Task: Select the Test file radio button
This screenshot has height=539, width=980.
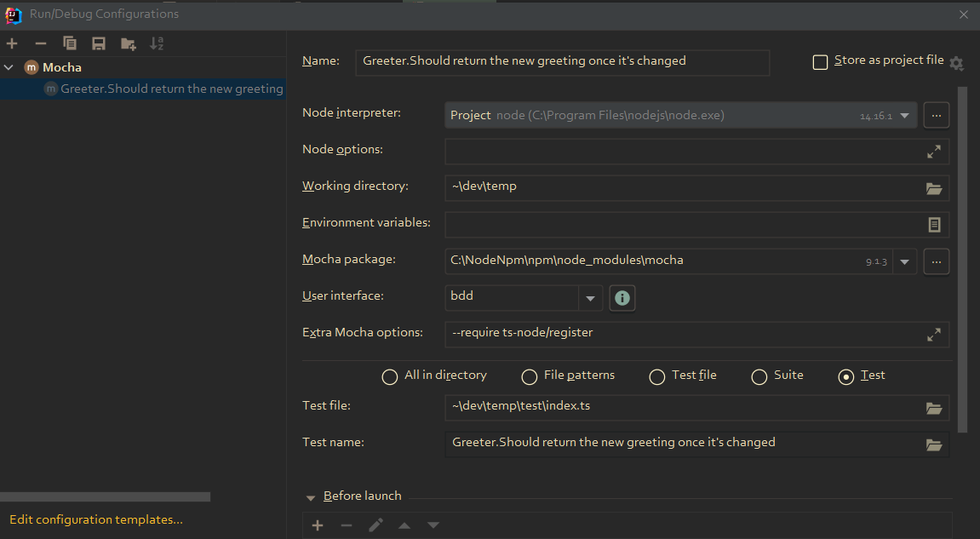Action: pyautogui.click(x=656, y=376)
